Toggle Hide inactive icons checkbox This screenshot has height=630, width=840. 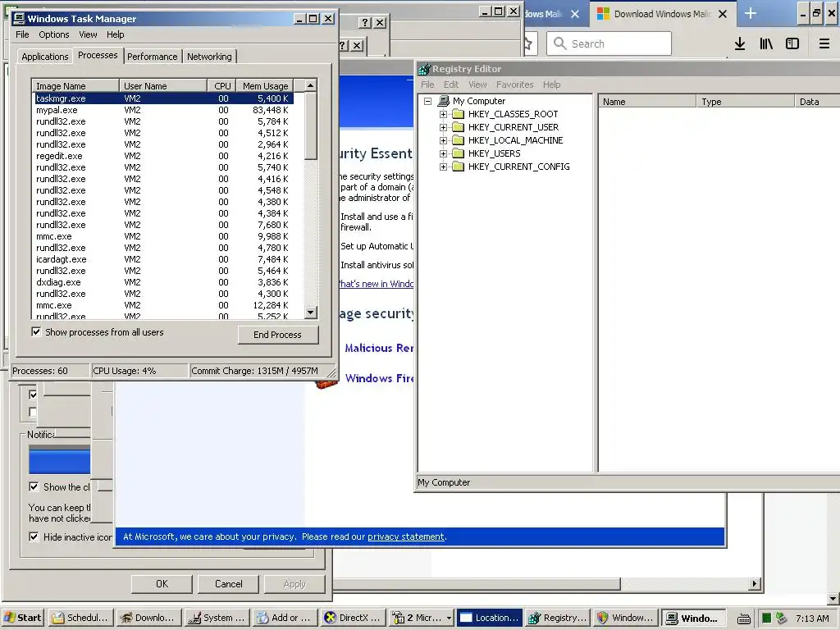tap(34, 536)
